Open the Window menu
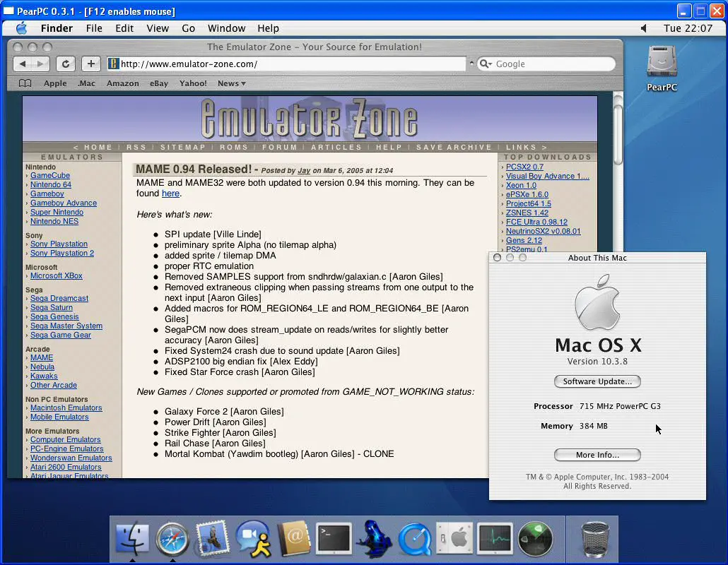 (227, 28)
